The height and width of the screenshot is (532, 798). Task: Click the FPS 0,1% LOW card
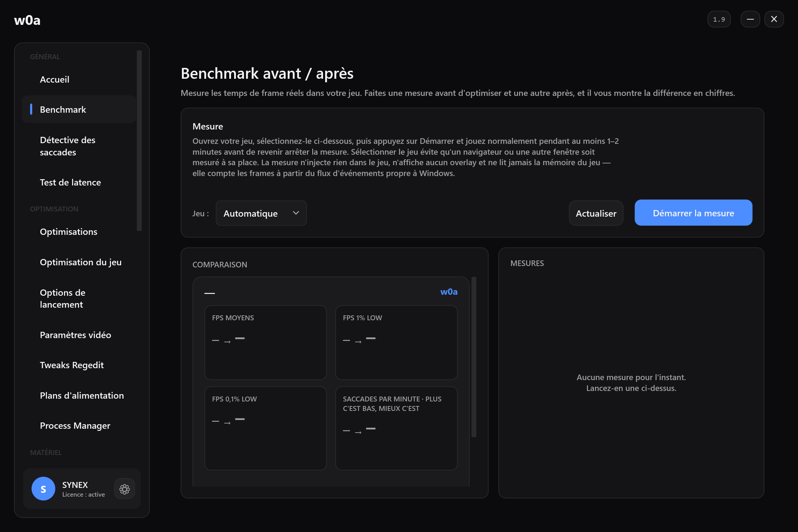[x=266, y=428]
